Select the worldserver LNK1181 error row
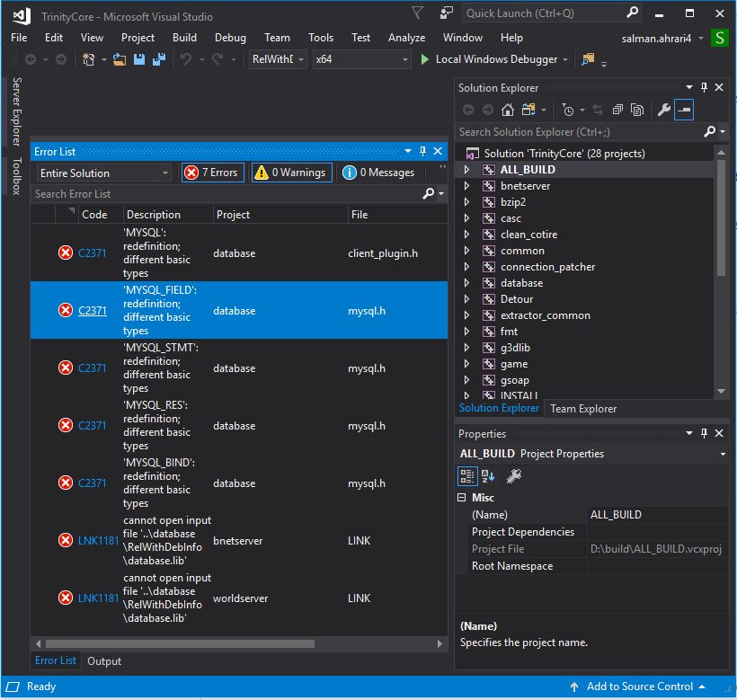737x700 pixels. tap(239, 598)
